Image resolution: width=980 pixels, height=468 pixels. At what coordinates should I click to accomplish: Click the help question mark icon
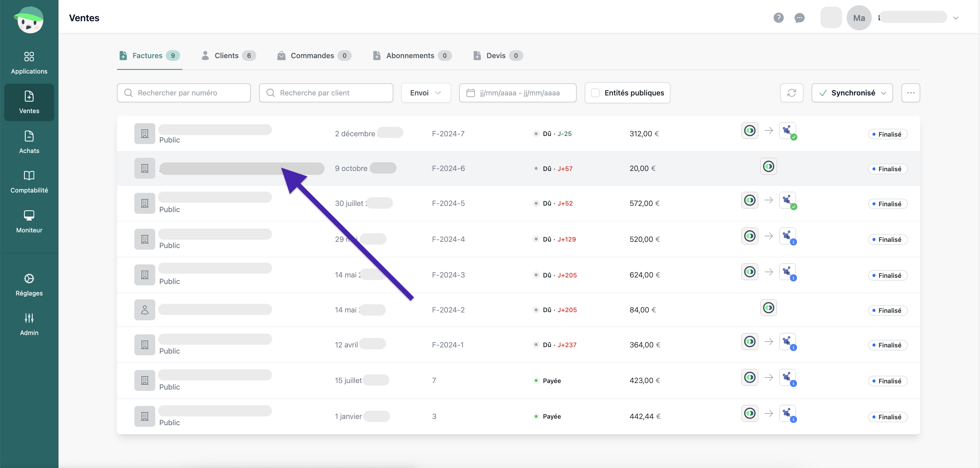tap(778, 18)
